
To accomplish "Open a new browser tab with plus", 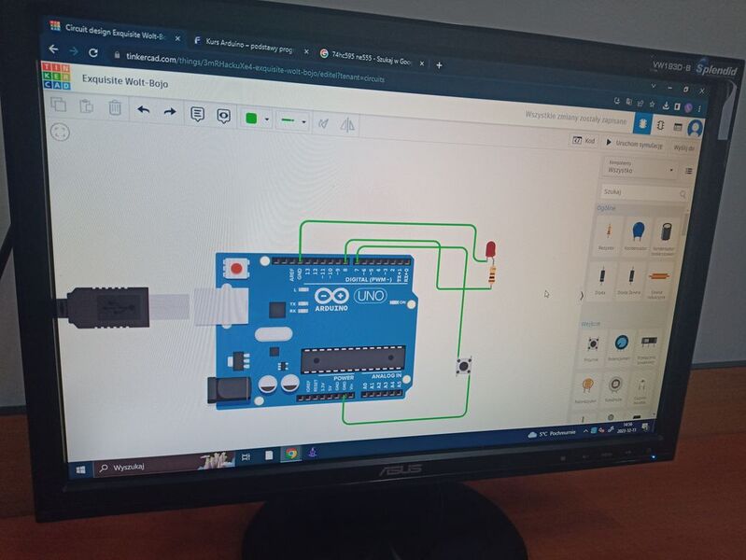I will (x=439, y=65).
